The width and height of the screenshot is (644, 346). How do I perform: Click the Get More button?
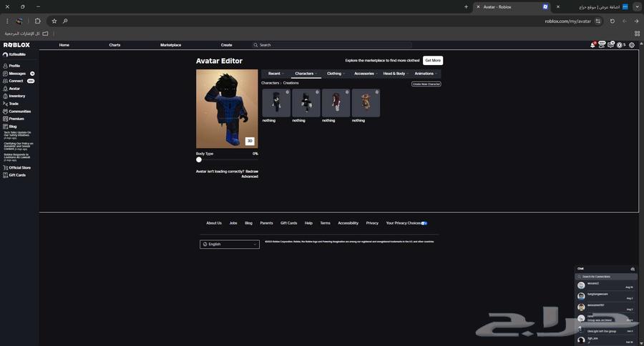click(433, 60)
